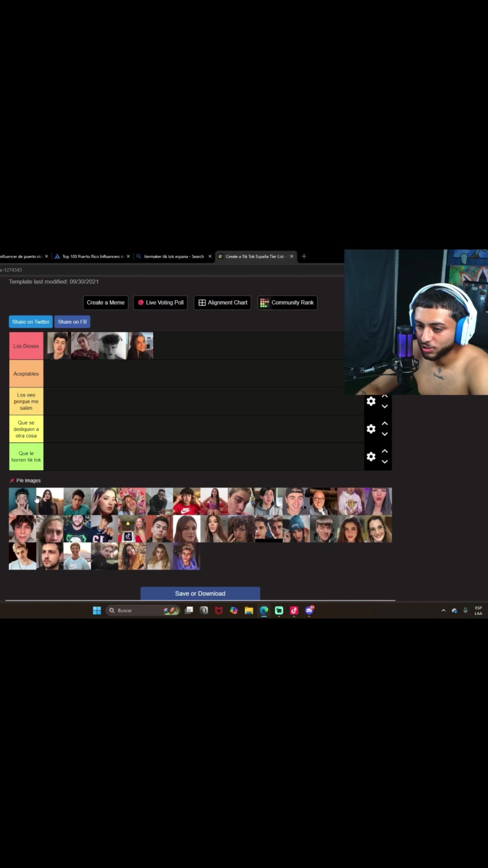The height and width of the screenshot is (868, 488).
Task: Open the green app icon beside Edge
Action: point(279,611)
